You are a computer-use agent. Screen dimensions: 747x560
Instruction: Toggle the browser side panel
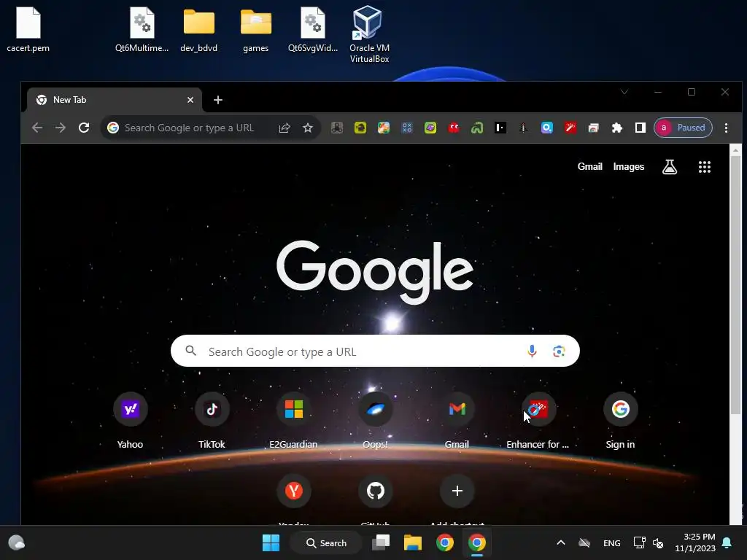[x=640, y=128]
